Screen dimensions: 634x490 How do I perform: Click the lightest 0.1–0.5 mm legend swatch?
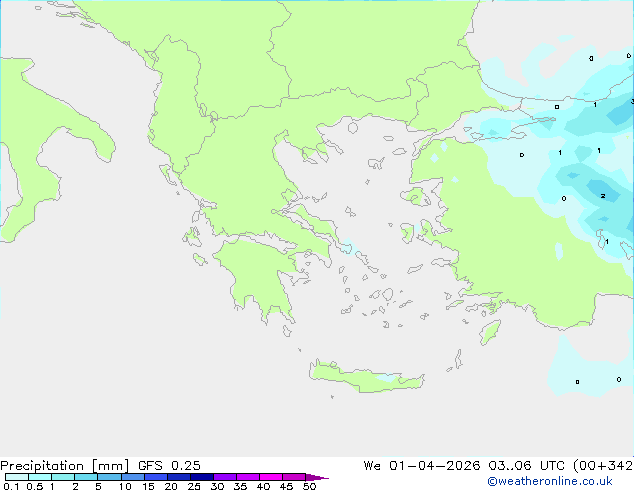(17, 477)
